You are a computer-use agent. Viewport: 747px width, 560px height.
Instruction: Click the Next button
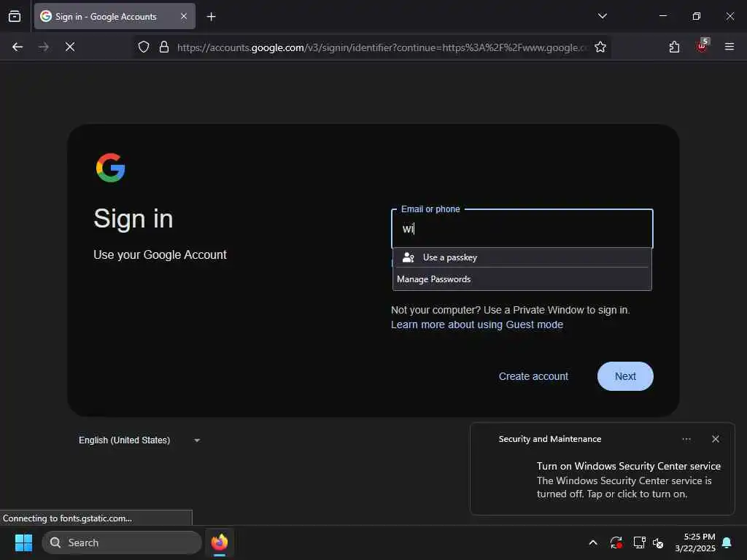[x=625, y=376]
